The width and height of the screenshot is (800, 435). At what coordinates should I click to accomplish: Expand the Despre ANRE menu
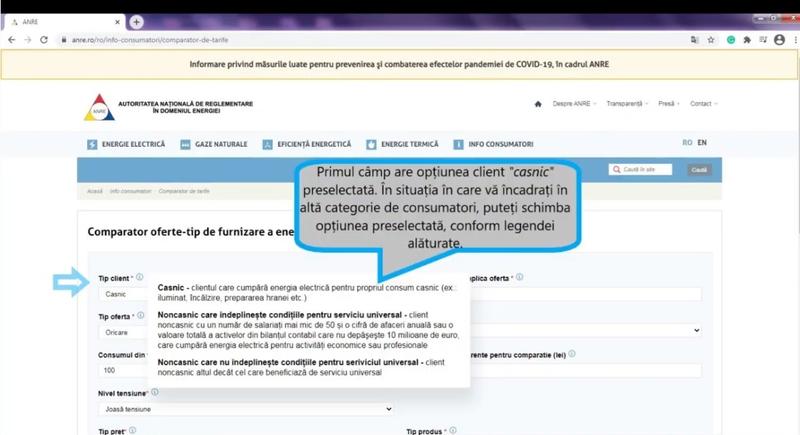click(x=574, y=104)
